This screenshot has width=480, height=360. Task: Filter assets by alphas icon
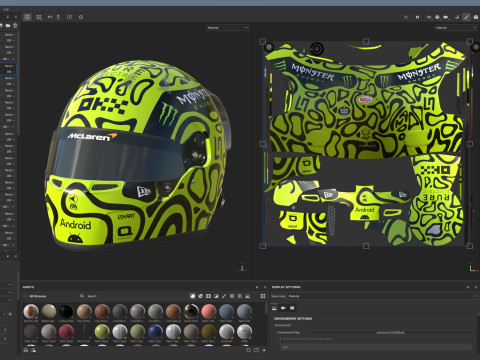pos(232,296)
